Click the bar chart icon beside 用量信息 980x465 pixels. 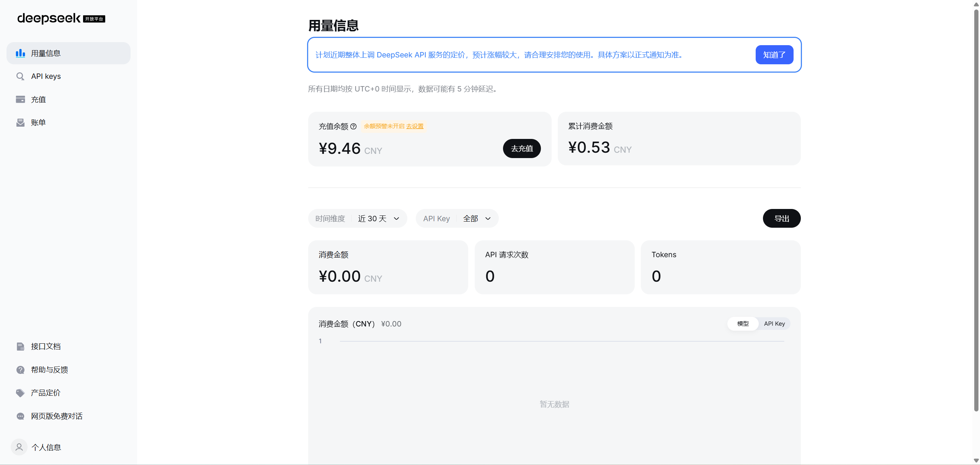pyautogui.click(x=20, y=53)
